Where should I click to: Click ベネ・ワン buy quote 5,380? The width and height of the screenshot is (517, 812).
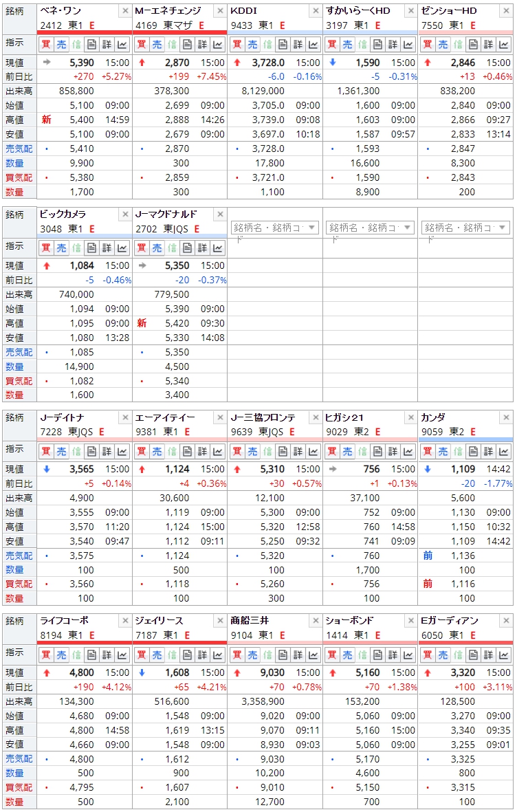click(x=82, y=177)
